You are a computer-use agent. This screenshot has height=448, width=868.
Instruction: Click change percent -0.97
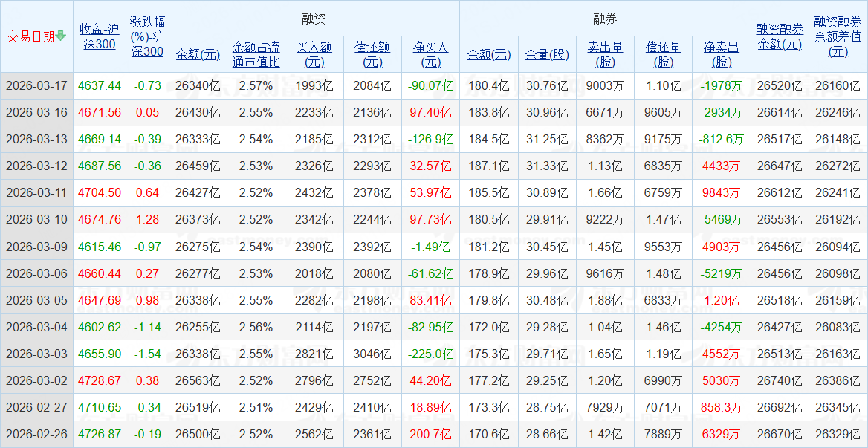147,247
